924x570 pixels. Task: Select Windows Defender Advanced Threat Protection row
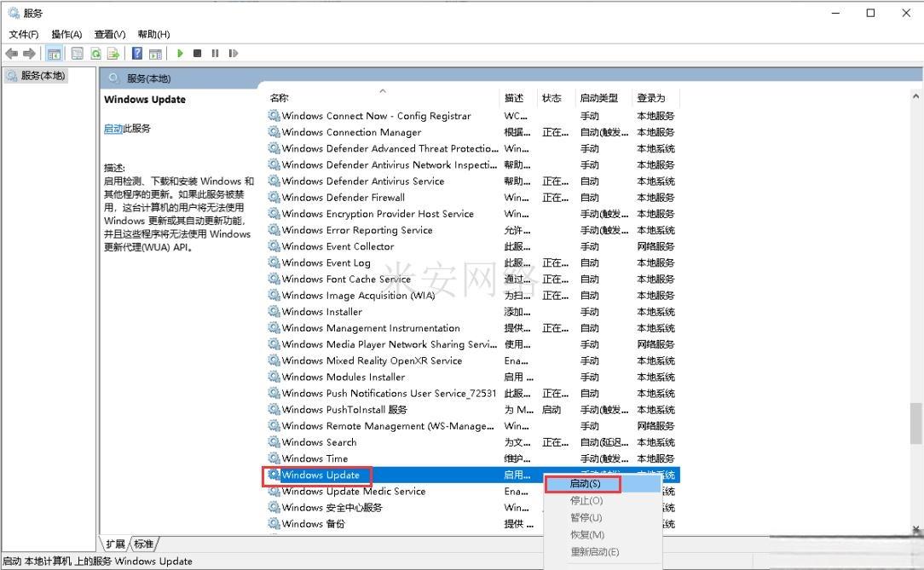(472, 148)
